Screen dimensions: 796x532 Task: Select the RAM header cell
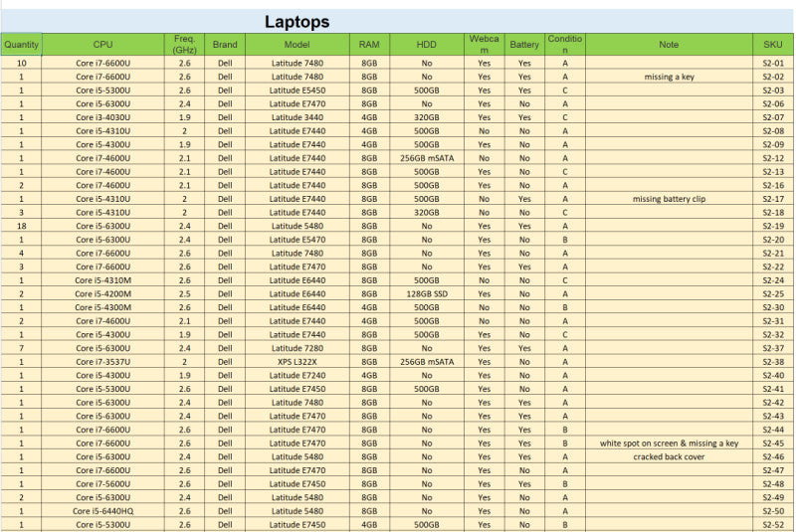click(x=369, y=45)
